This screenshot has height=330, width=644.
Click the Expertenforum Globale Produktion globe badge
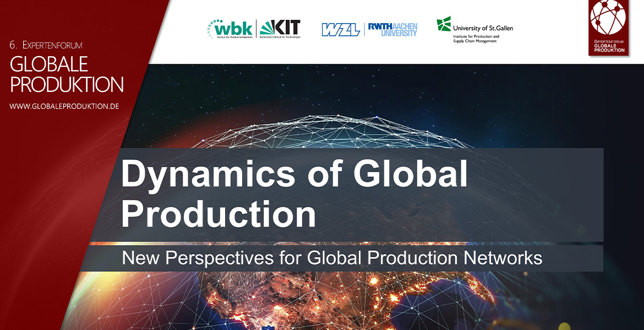point(608,27)
